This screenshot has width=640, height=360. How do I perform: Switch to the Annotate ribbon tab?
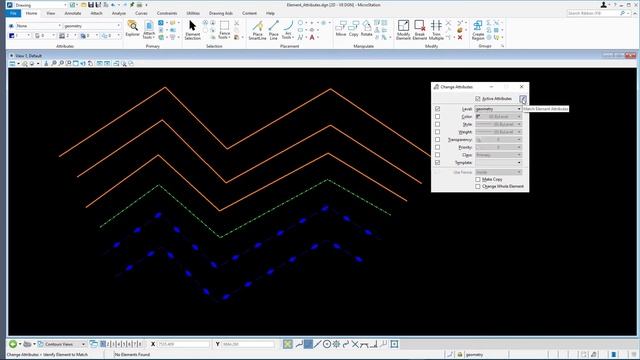pyautogui.click(x=73, y=13)
